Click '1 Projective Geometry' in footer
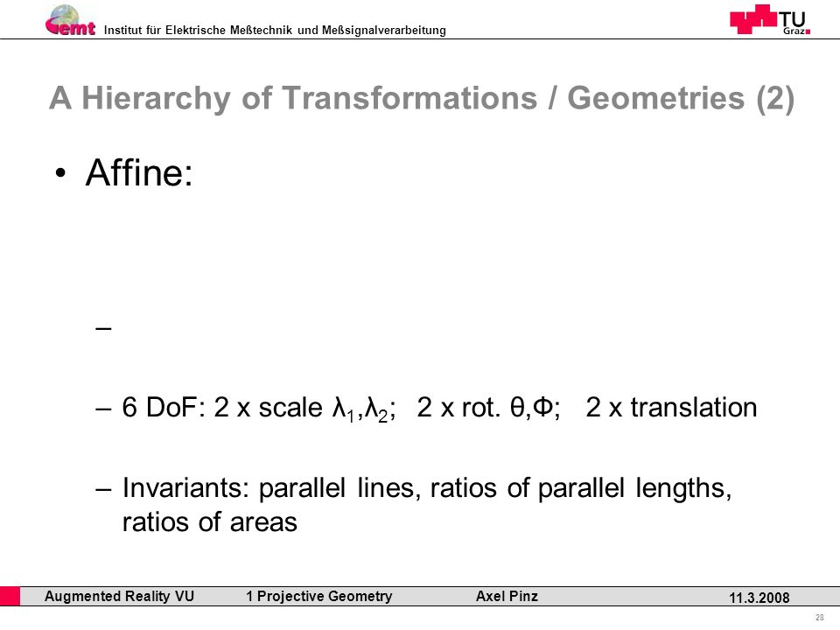 [318, 596]
